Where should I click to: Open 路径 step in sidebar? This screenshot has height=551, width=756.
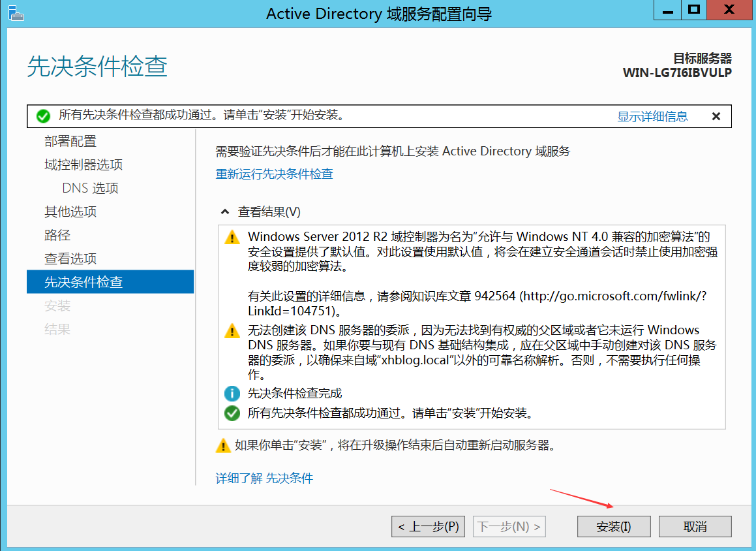point(57,236)
